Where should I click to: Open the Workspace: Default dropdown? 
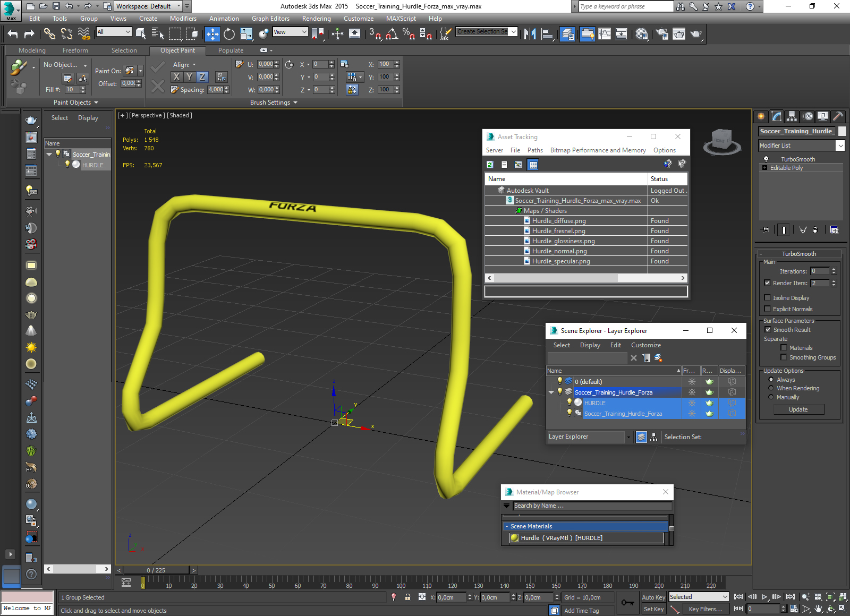pyautogui.click(x=148, y=6)
